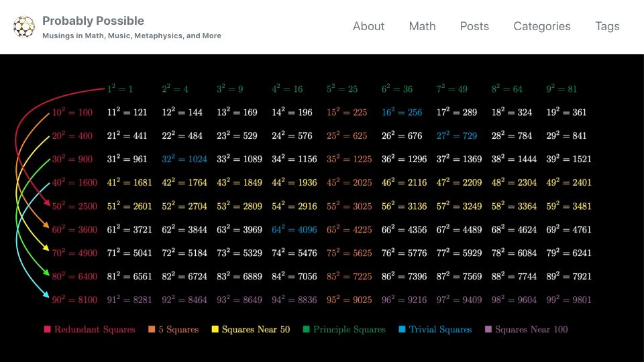This screenshot has height=362, width=644.
Task: Click the Probably Possible site logo icon
Action: pyautogui.click(x=24, y=27)
